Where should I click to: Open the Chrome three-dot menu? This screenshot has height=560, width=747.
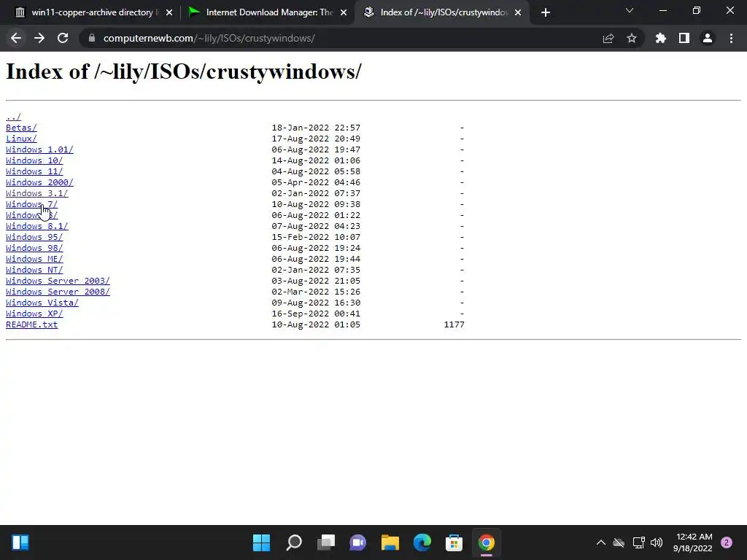click(731, 38)
